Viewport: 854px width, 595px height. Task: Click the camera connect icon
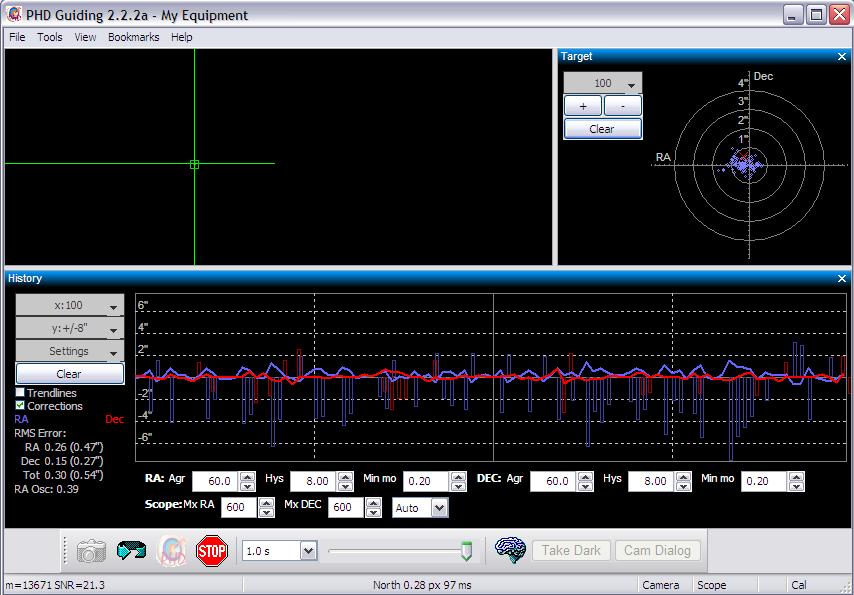(91, 551)
